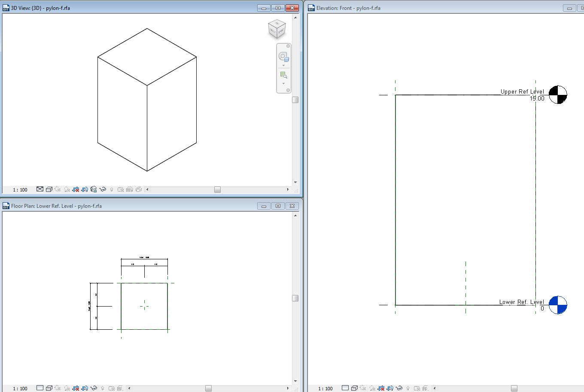Click the ViewCube in the 3D view corner
Image resolution: width=584 pixels, height=392 pixels.
pyautogui.click(x=277, y=29)
